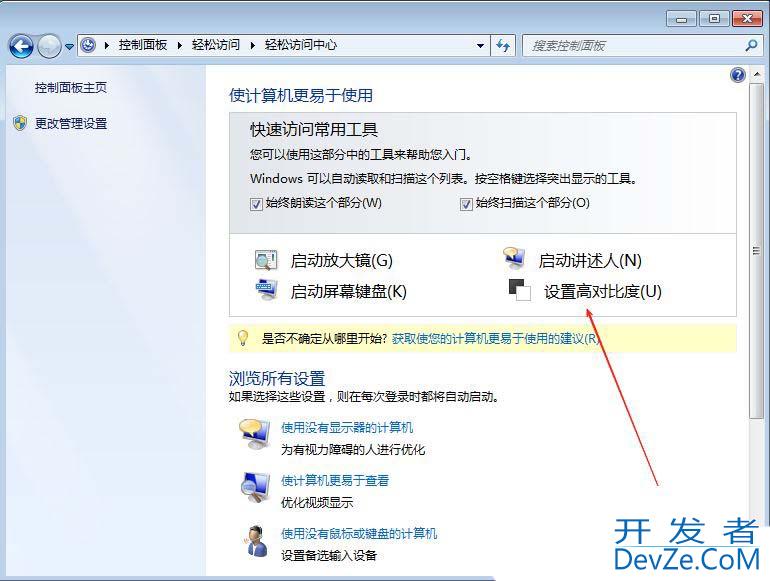Start 启动屏幕键盘(K)
The width and height of the screenshot is (770, 581).
(349, 292)
